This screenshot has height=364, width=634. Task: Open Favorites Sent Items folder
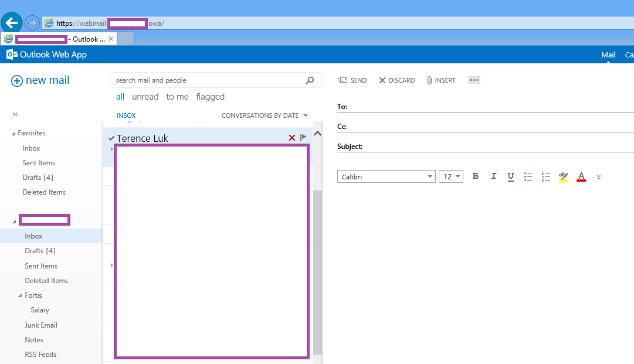(39, 163)
